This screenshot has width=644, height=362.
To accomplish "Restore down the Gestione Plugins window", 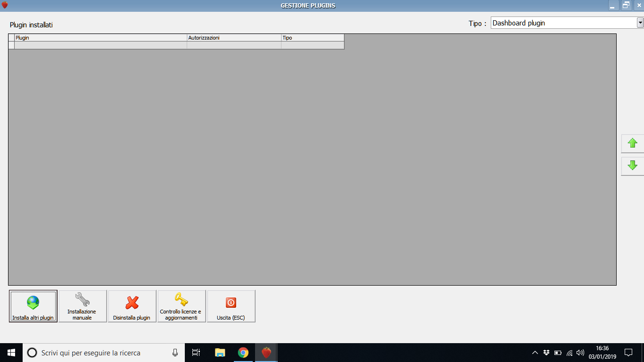I will tap(626, 5).
